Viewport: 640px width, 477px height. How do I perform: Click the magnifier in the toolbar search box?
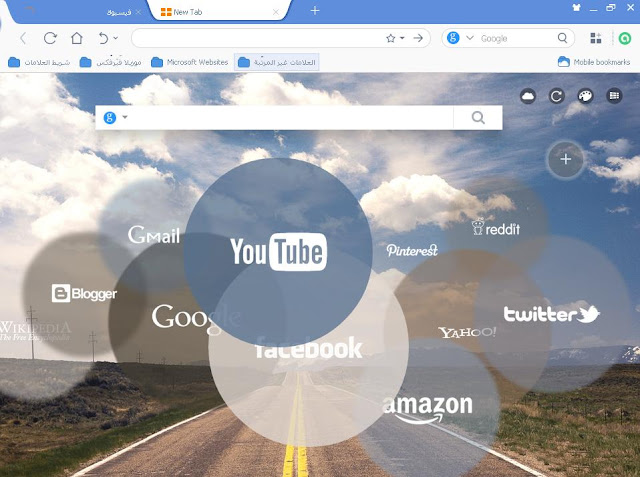(x=562, y=38)
